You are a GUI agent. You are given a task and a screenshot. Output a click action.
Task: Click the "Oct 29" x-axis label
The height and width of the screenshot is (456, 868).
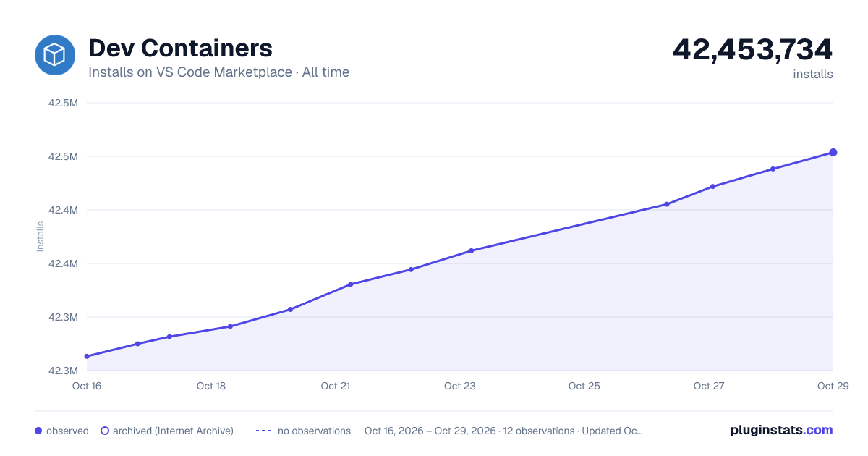tap(832, 386)
